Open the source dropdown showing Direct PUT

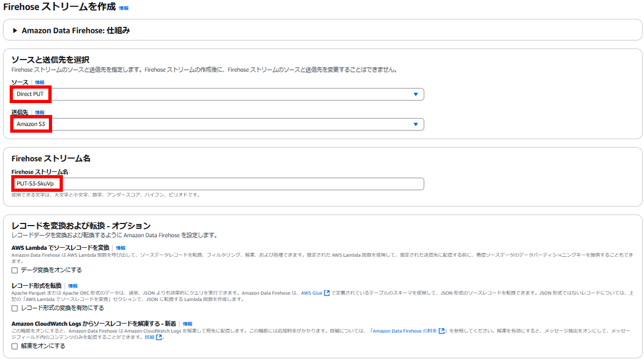click(217, 94)
